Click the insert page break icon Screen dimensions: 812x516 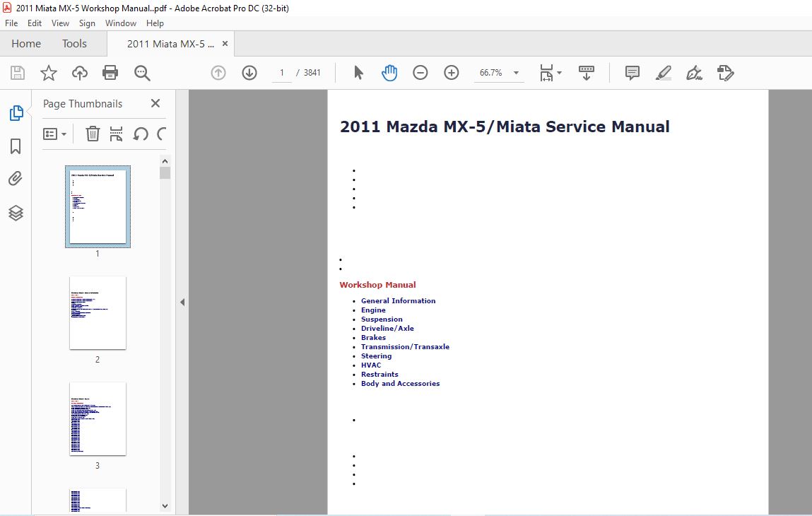click(116, 134)
